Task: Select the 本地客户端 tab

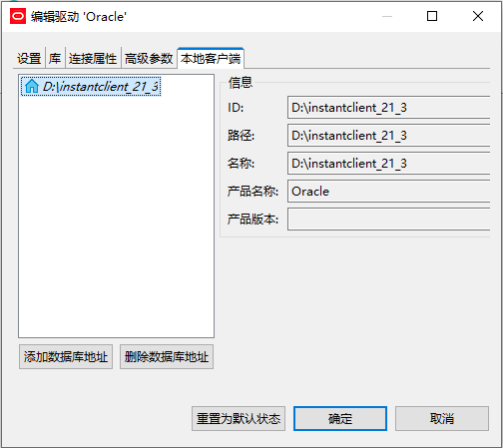Action: click(x=211, y=58)
